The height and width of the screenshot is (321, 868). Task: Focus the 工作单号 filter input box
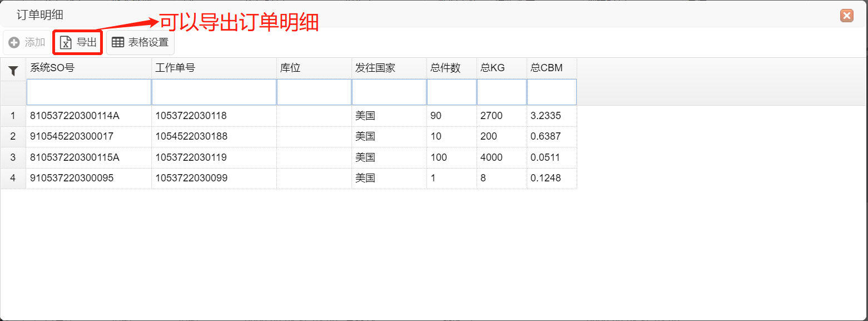pyautogui.click(x=214, y=92)
